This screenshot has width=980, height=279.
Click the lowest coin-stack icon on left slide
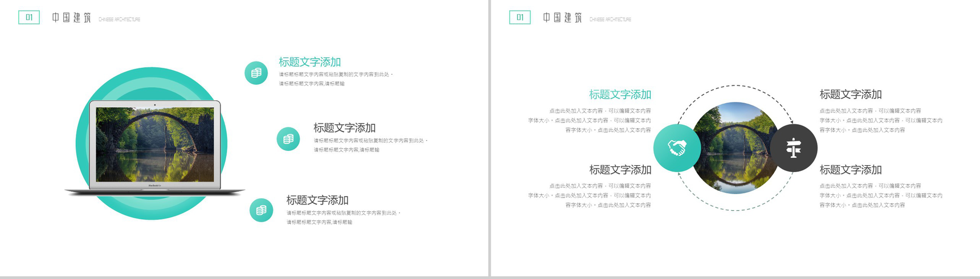[261, 210]
